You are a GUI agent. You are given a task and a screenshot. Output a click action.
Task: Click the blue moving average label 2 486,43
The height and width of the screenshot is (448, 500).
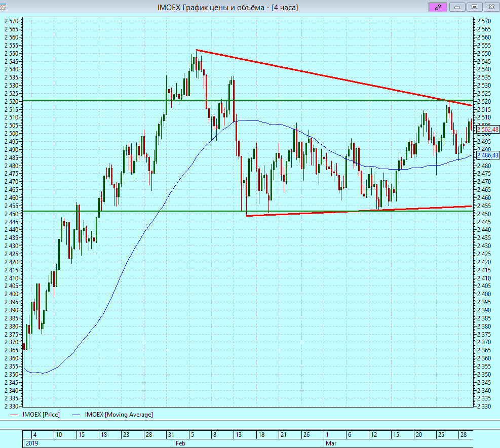click(487, 155)
